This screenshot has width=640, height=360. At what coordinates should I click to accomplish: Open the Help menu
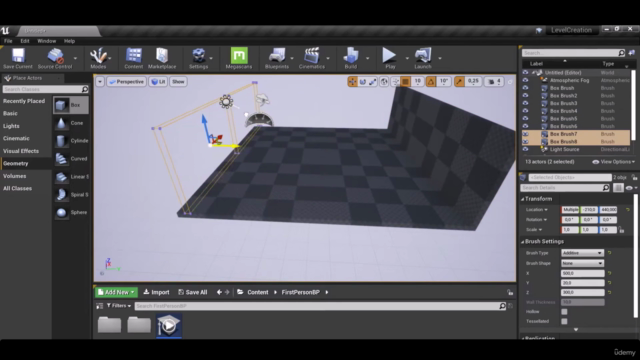click(69, 41)
